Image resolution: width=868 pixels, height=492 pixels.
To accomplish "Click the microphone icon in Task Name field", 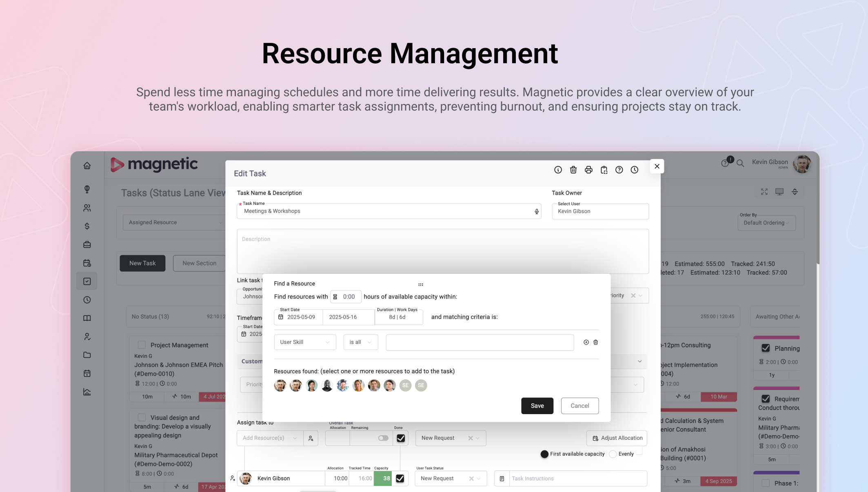I will (x=537, y=211).
